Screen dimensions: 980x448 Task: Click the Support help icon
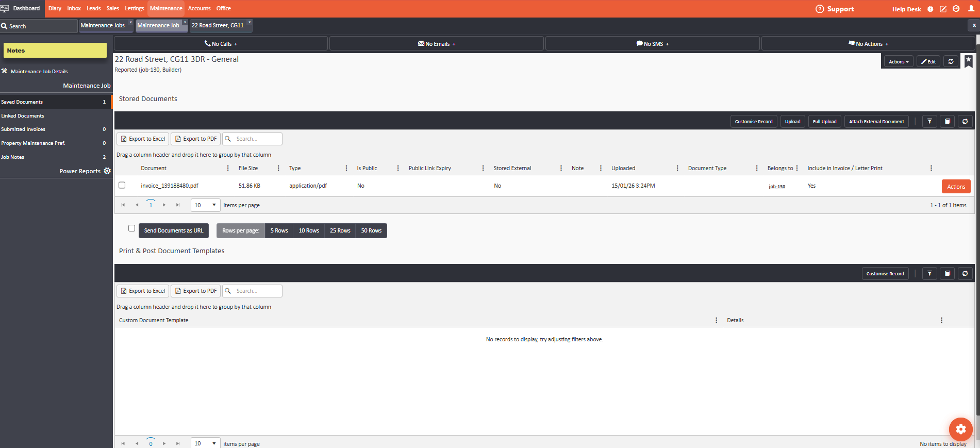(x=820, y=9)
